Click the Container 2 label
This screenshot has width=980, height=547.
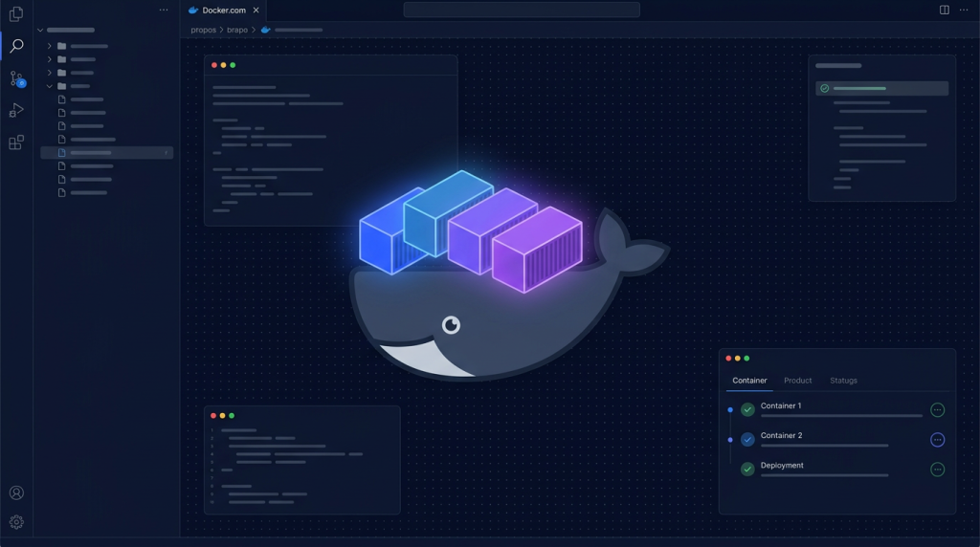point(781,435)
